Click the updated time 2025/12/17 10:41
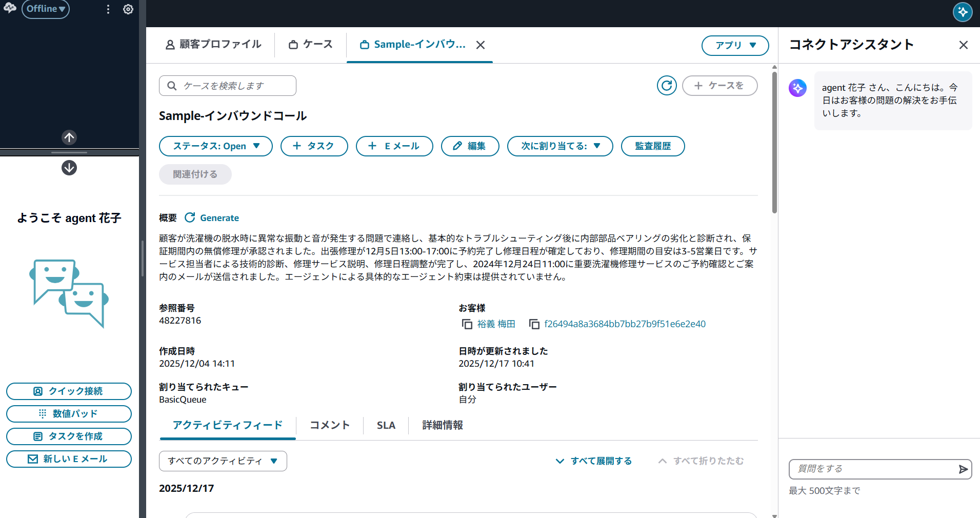980x518 pixels. (496, 364)
